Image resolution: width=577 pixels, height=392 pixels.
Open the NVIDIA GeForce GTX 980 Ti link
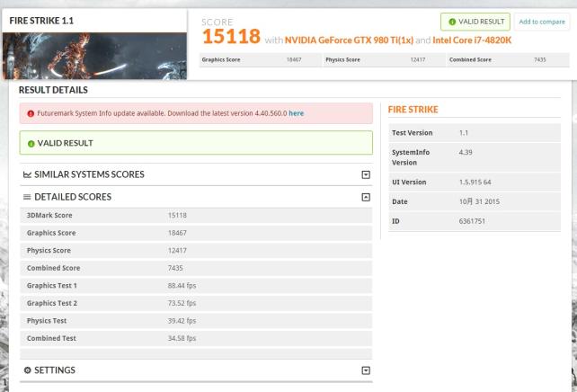[x=349, y=40]
